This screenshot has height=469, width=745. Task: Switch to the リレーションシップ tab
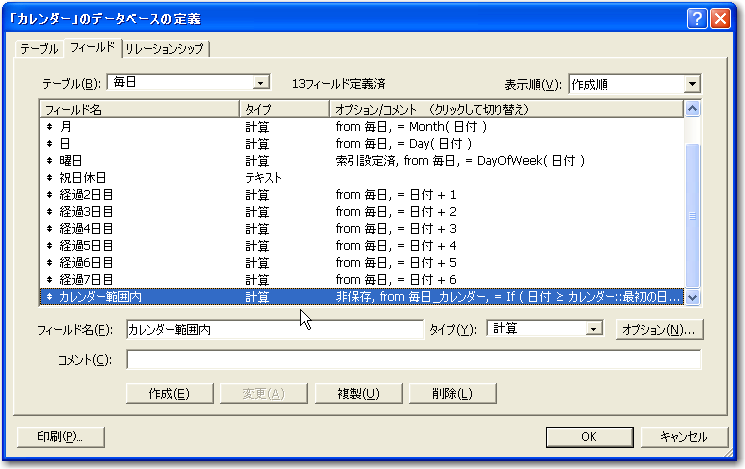point(166,49)
